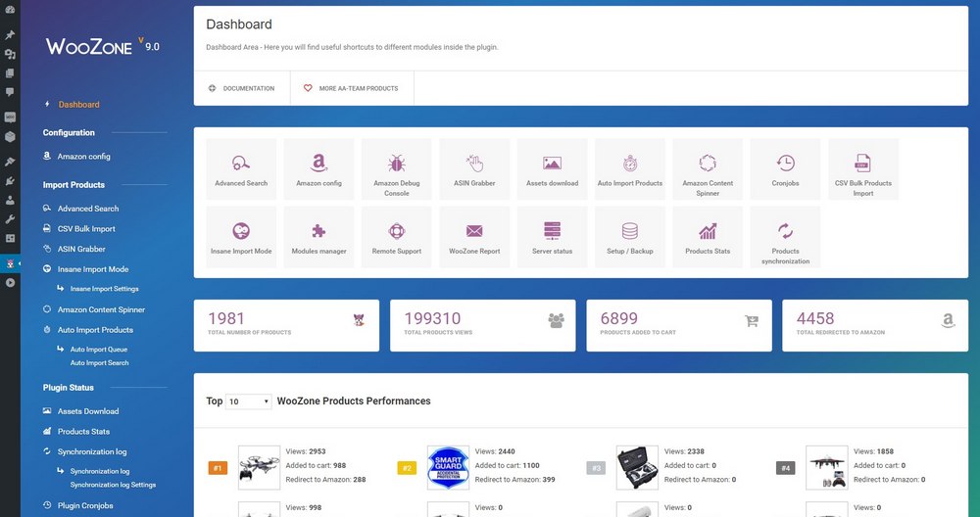Viewport: 980px width, 517px height.
Task: Click the #3 ranked case product thumbnail
Action: (638, 467)
